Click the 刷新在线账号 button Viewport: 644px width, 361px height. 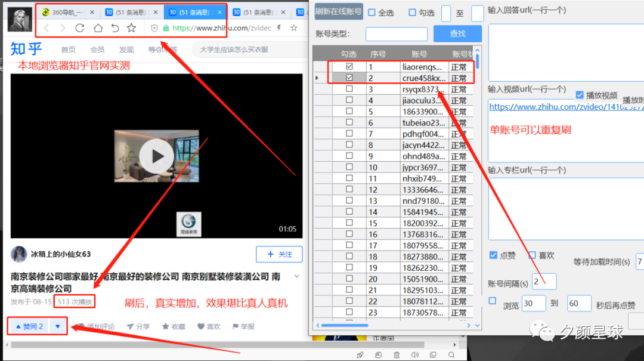[x=339, y=11]
